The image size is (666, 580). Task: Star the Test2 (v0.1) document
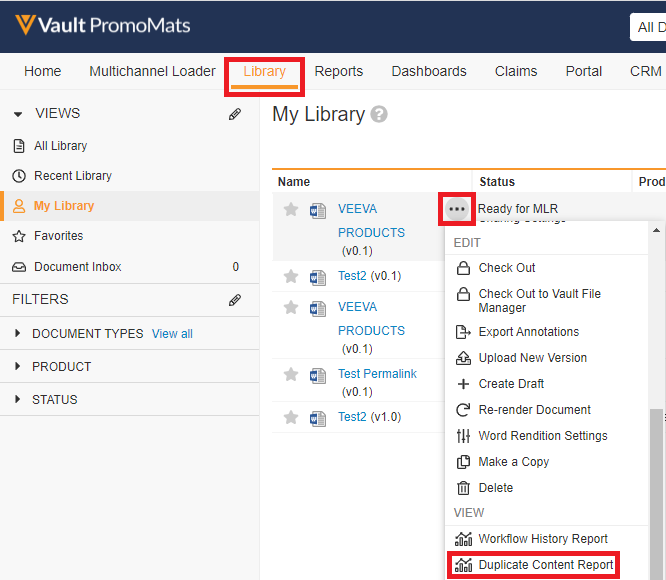[x=291, y=276]
